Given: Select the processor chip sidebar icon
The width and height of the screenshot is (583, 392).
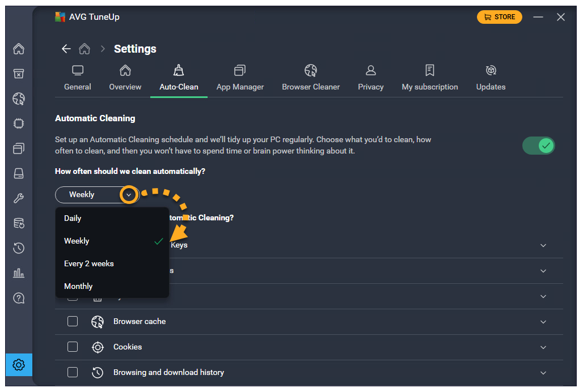Looking at the screenshot, I should (19, 123).
